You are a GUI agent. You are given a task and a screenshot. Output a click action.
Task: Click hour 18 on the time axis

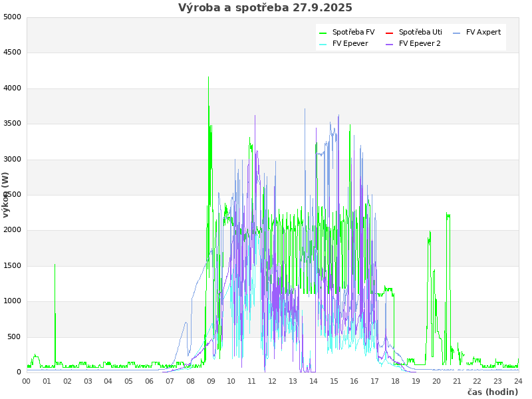point(395,381)
